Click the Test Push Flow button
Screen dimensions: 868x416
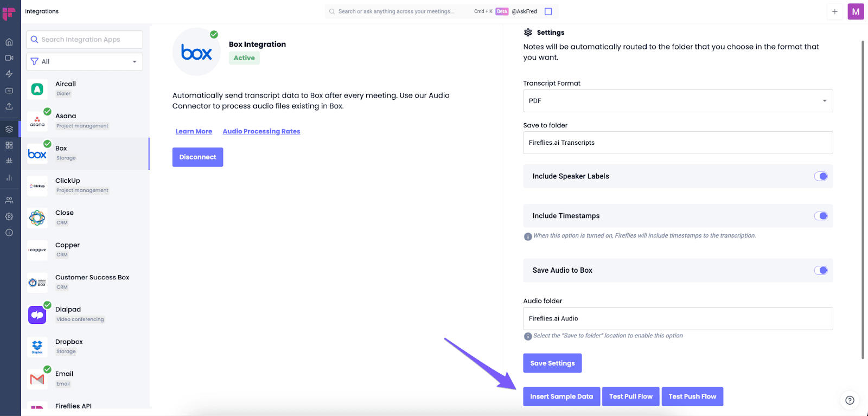[x=692, y=396]
